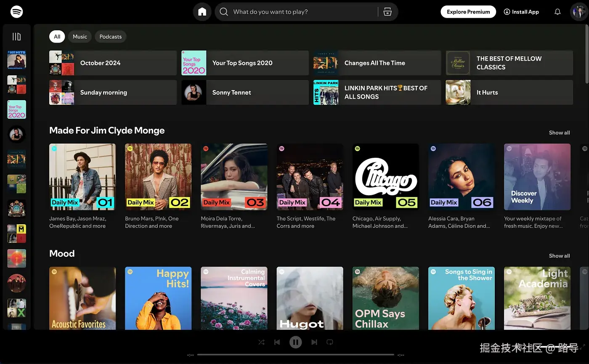
Task: Open Daily Mix 03 cover
Action: (x=234, y=177)
